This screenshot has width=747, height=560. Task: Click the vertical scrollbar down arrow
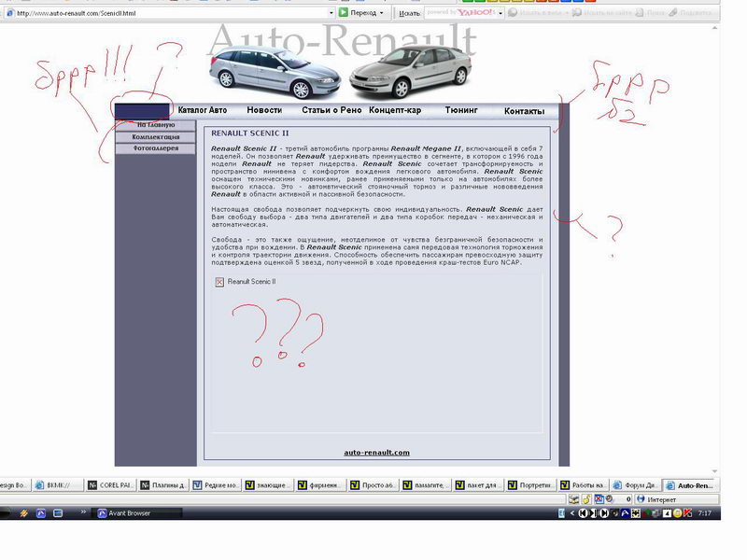point(714,471)
